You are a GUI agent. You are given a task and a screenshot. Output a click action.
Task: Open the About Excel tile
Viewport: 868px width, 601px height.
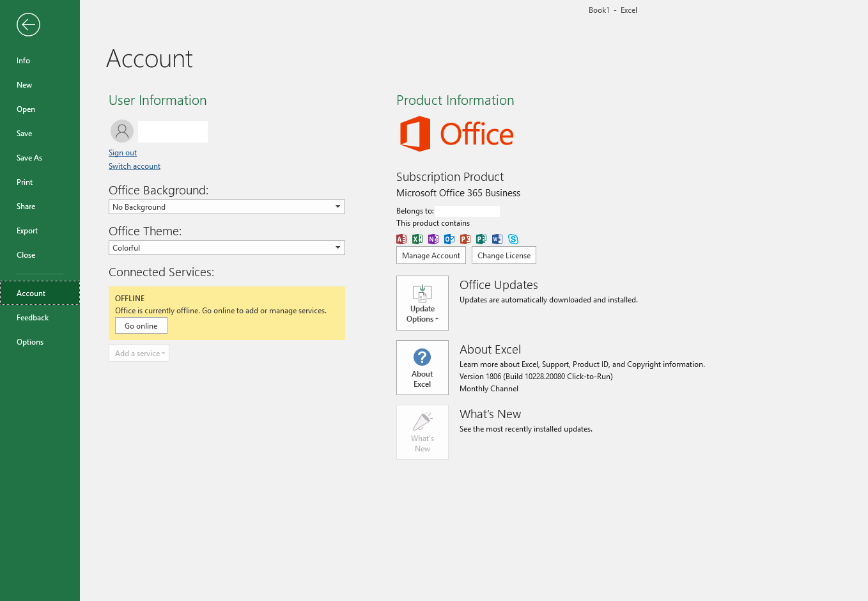(x=422, y=368)
